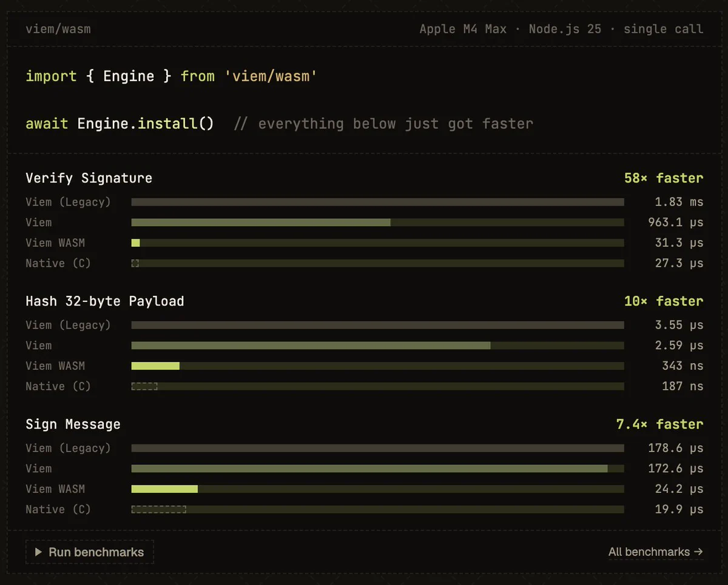Click the 2.59 µs value

(x=679, y=346)
